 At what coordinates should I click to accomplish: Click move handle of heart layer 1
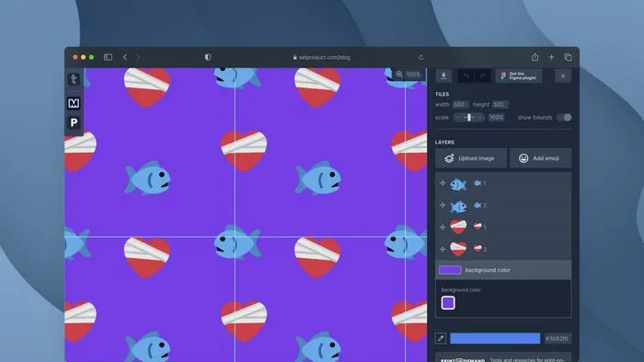click(x=443, y=228)
